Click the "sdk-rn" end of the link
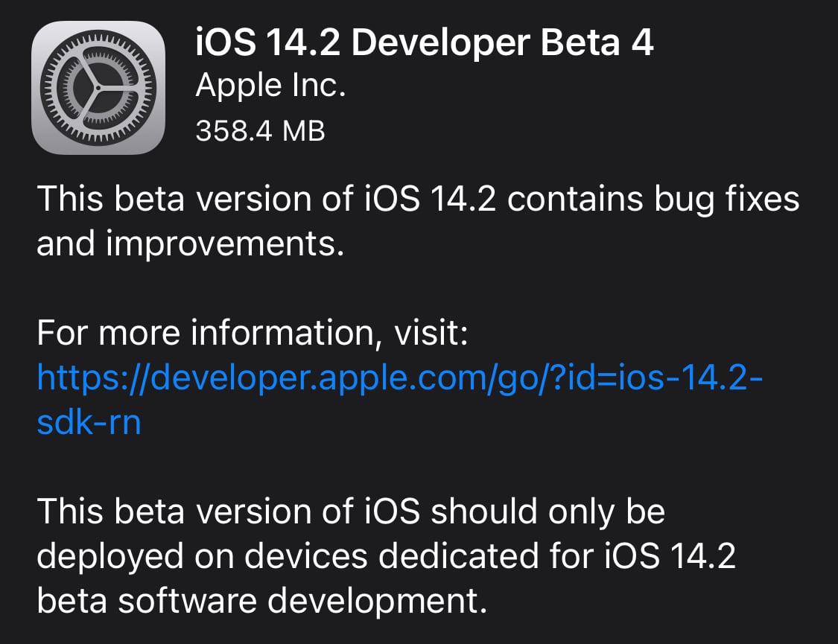The height and width of the screenshot is (644, 838). [89, 424]
